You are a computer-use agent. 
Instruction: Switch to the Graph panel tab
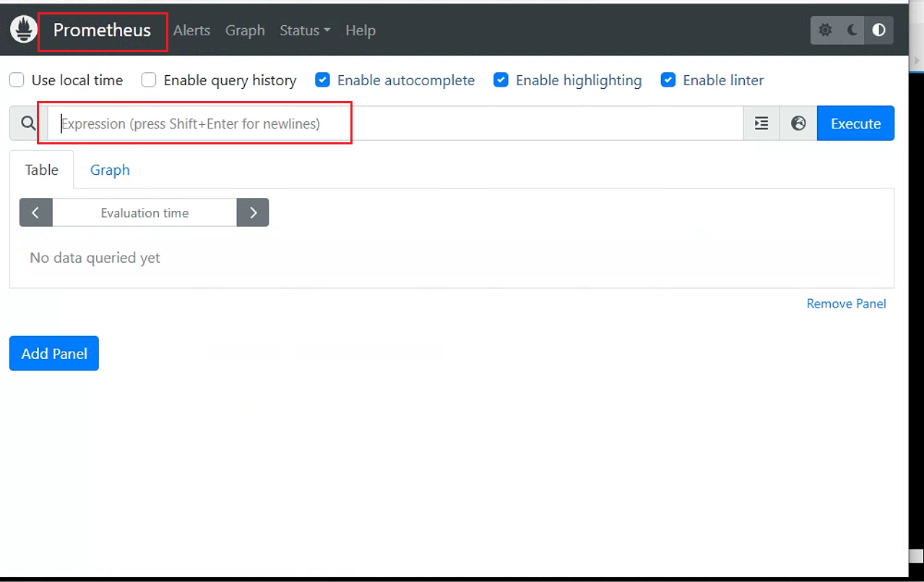pos(110,170)
